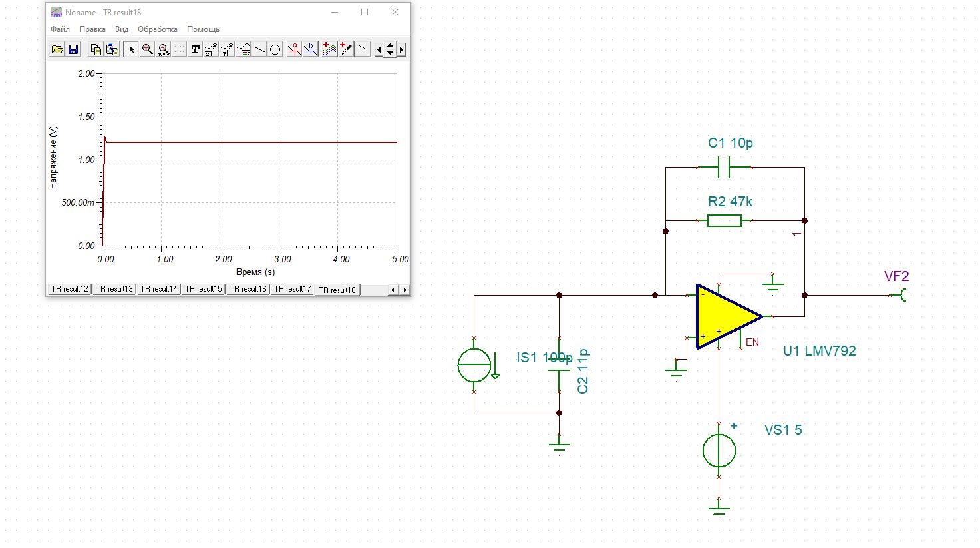Activate cursor 'a' on the curve

(x=295, y=49)
